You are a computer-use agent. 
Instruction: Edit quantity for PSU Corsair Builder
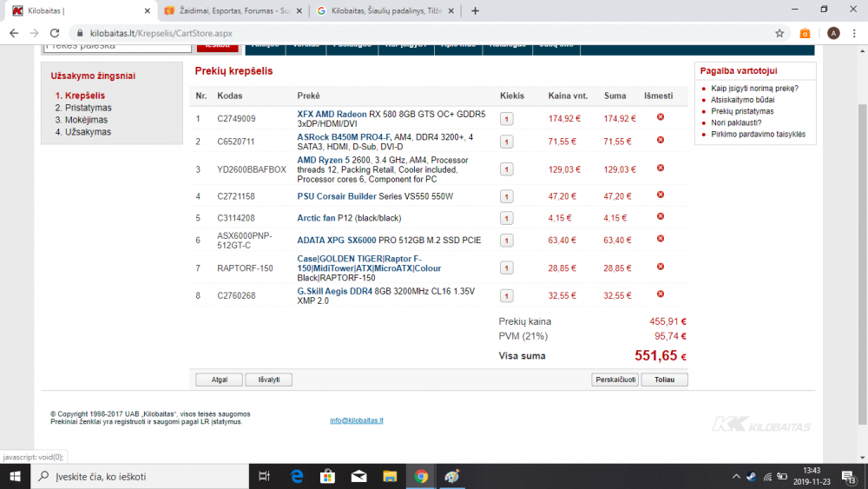[x=507, y=196]
